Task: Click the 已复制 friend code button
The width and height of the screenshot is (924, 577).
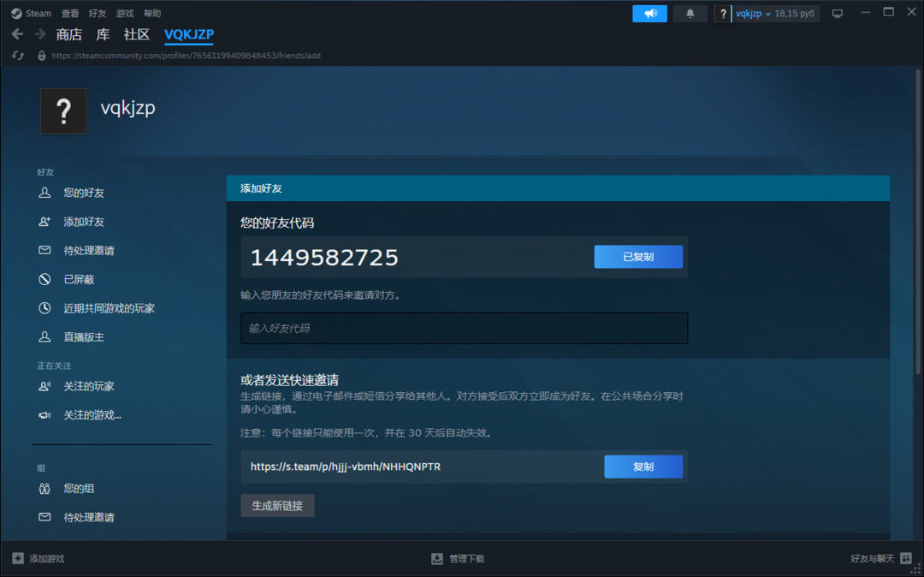Action: 638,257
